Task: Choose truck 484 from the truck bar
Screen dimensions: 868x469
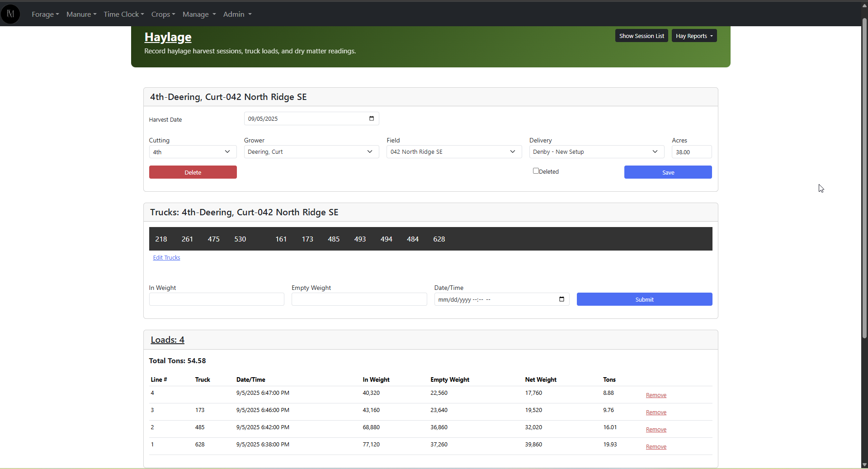Action: pyautogui.click(x=413, y=239)
